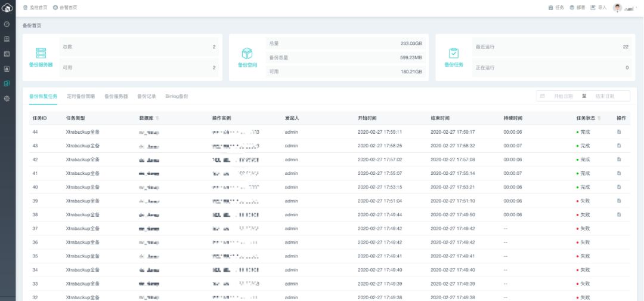
Task: View details icon for task 41
Action: tap(619, 173)
